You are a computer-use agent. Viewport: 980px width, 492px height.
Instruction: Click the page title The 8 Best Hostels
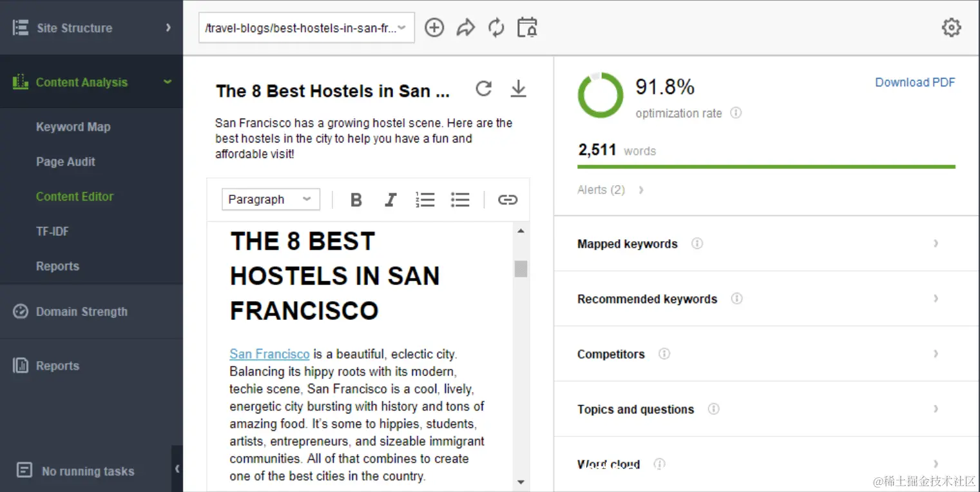coord(332,91)
